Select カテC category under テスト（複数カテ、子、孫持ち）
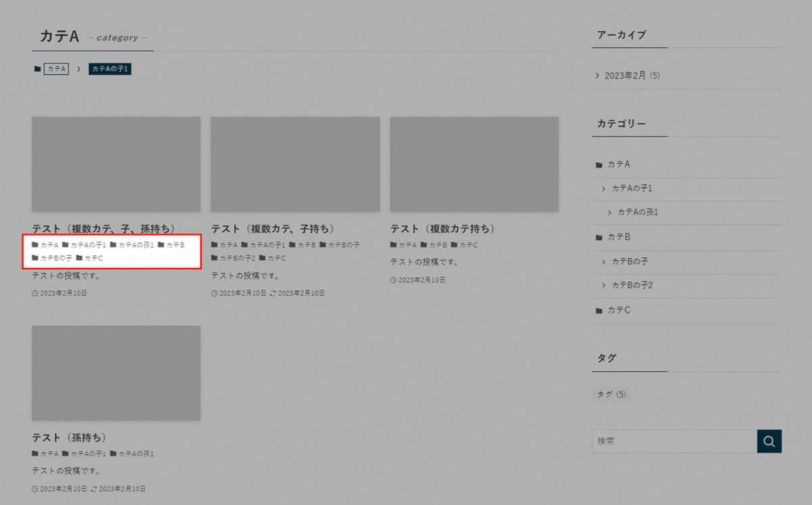The height and width of the screenshot is (505, 812). [x=93, y=258]
